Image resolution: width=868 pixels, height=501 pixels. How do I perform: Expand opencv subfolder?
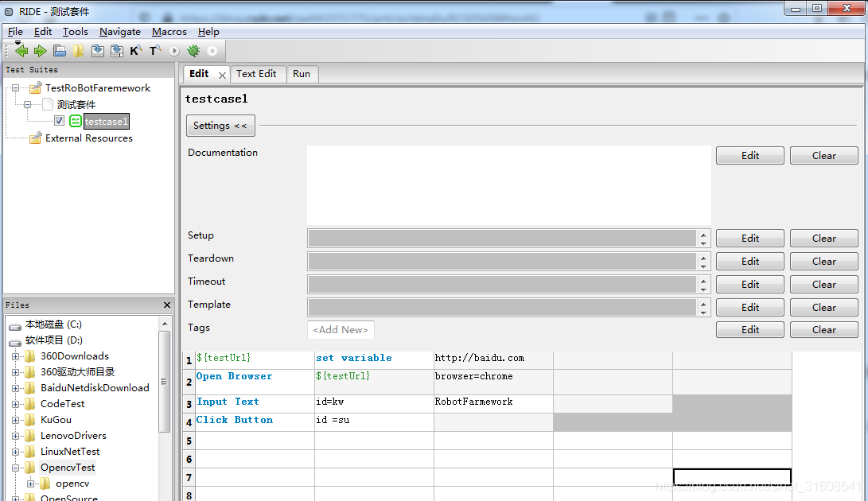tap(31, 484)
